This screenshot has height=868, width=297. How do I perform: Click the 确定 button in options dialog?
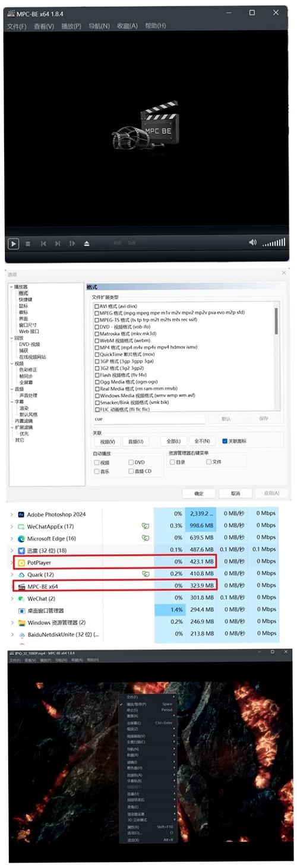(200, 493)
